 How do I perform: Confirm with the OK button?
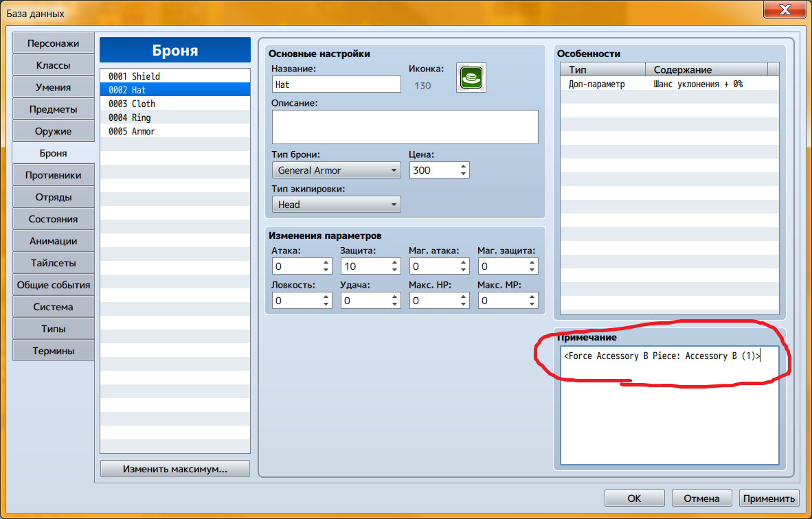[x=634, y=498]
